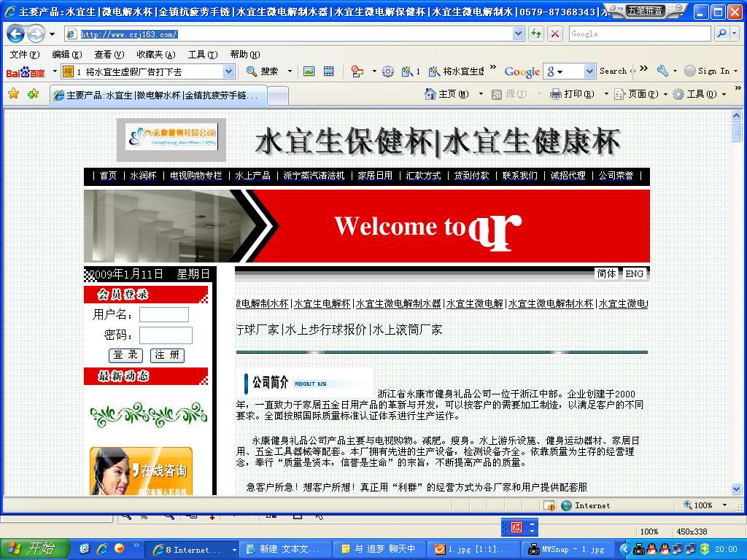Click the Add to Favorites icon
Screen dimensions: 747x560
click(x=33, y=94)
